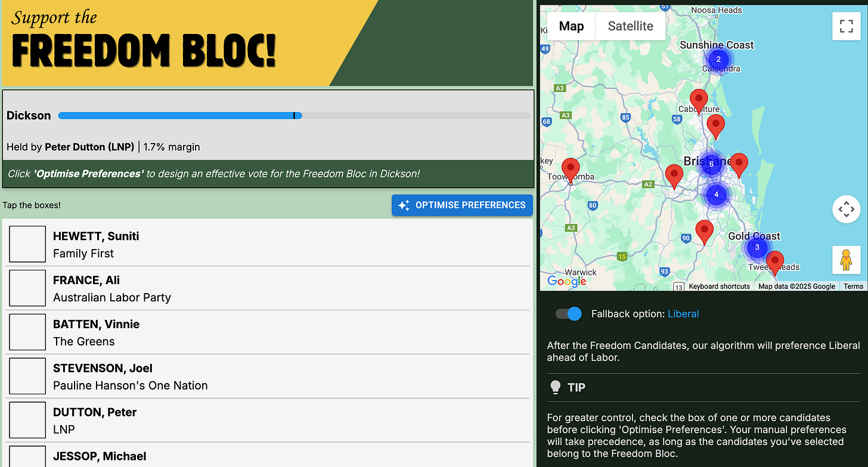Image resolution: width=868 pixels, height=467 pixels.
Task: Open the Google logo link on the map
Action: pyautogui.click(x=566, y=281)
